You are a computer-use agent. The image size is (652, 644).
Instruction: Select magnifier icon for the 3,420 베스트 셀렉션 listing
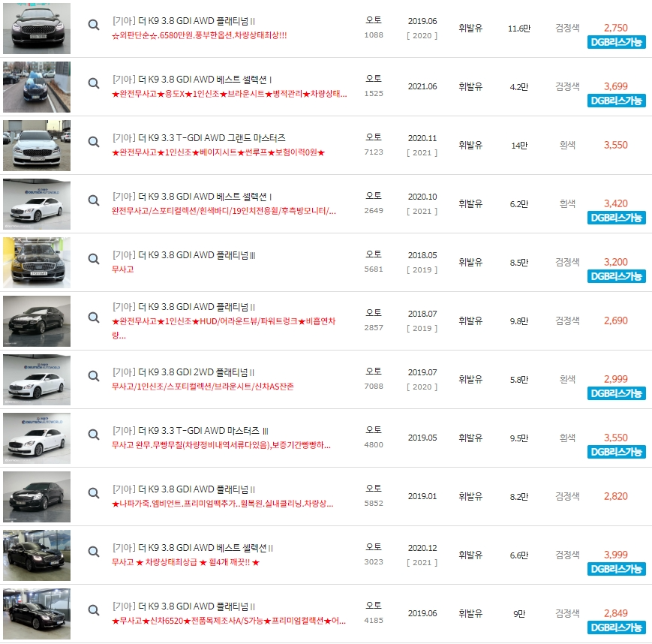point(93,200)
